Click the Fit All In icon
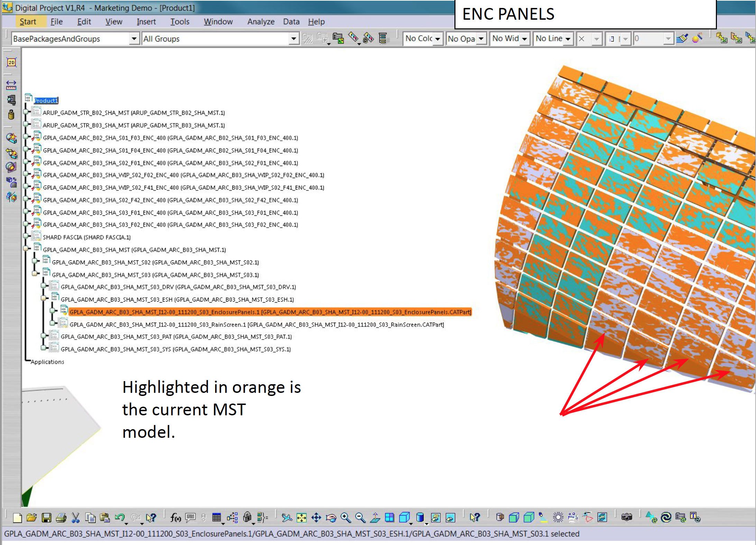Viewport: 756px width, 545px height. (302, 518)
